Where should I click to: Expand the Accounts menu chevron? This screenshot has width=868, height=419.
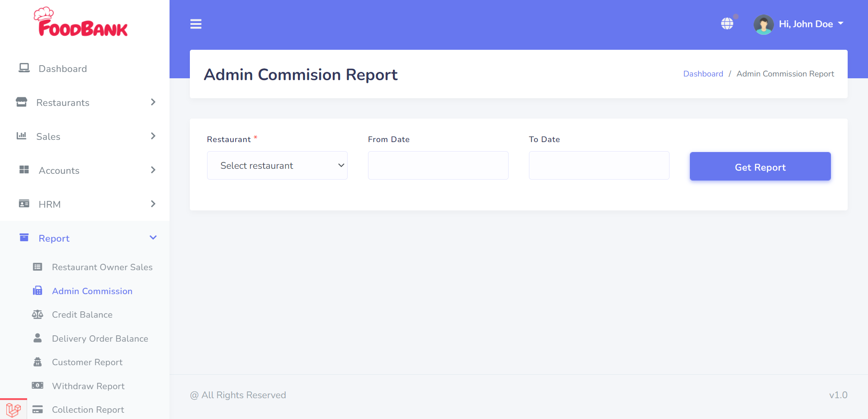(x=153, y=170)
